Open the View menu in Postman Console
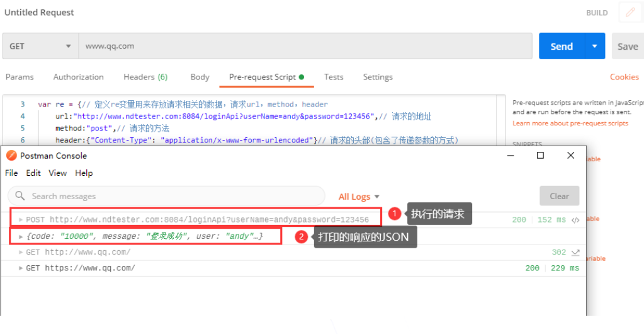The width and height of the screenshot is (644, 334). 57,173
